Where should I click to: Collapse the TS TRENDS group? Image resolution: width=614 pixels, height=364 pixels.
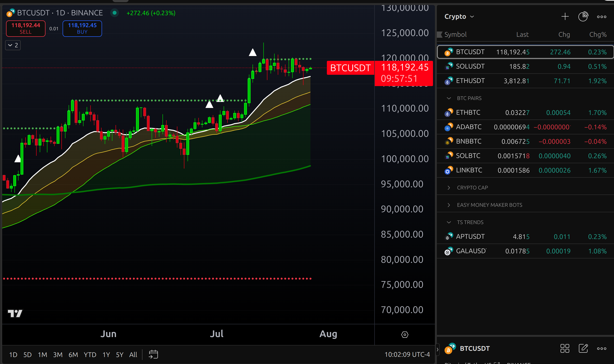(449, 222)
